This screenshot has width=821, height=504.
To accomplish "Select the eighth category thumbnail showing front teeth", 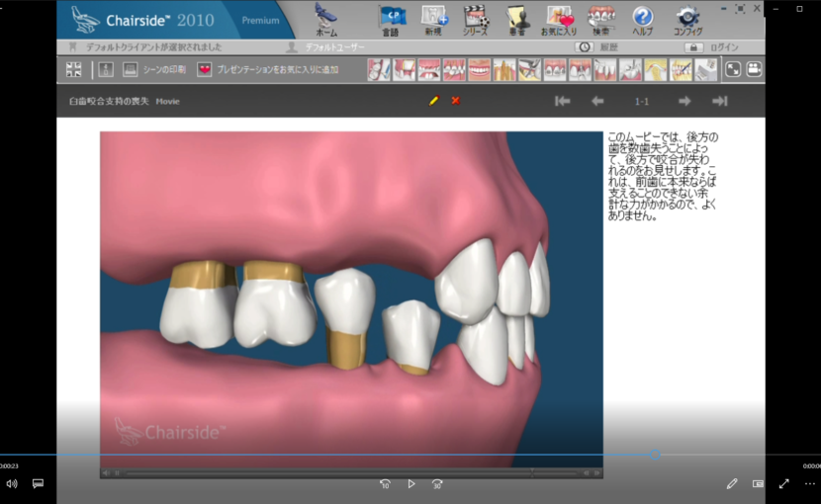I will click(555, 69).
